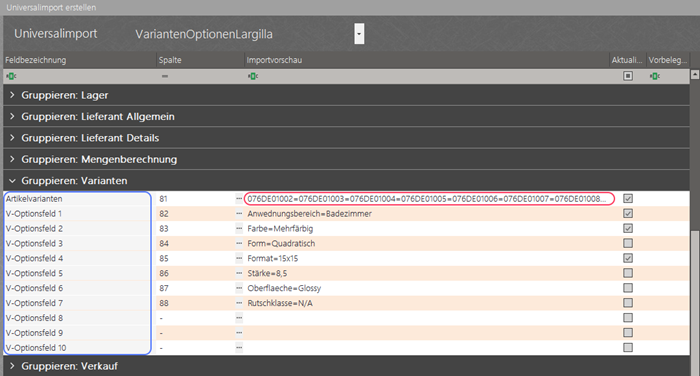Open ellipsis button for V-Optionsfeld 5

click(239, 273)
